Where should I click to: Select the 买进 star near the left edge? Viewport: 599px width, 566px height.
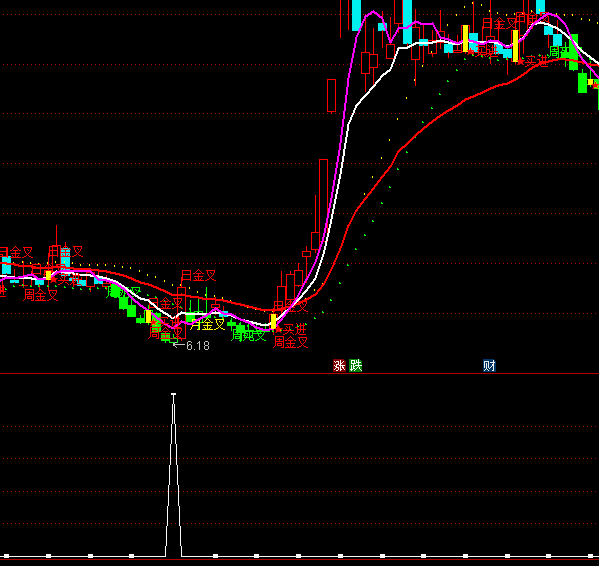coord(67,279)
